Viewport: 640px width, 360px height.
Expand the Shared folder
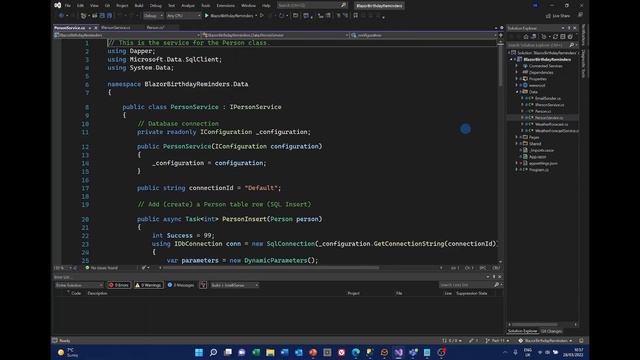517,144
